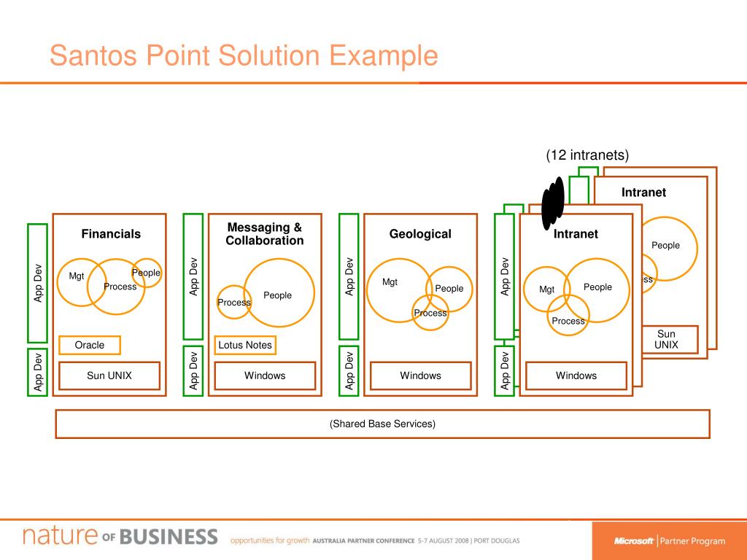
Task: Click the "Geological" heading
Action: [420, 234]
